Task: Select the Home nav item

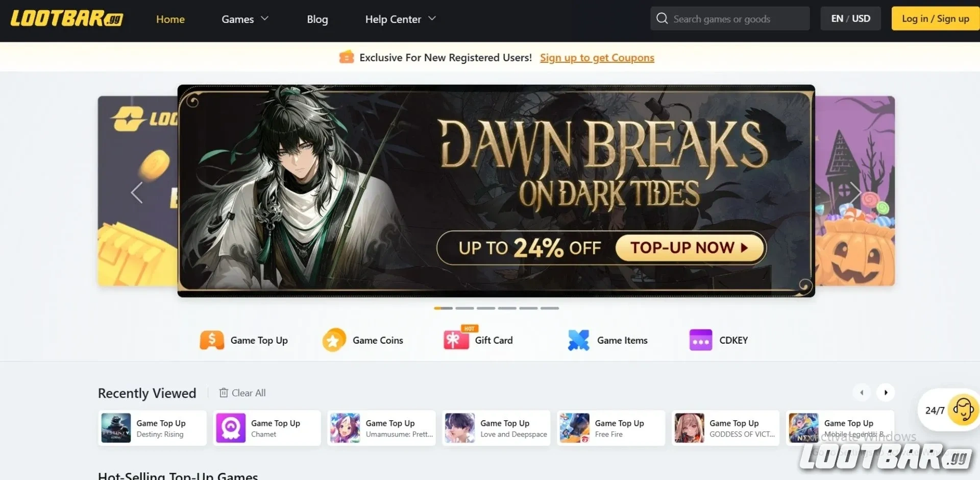Action: [x=170, y=19]
